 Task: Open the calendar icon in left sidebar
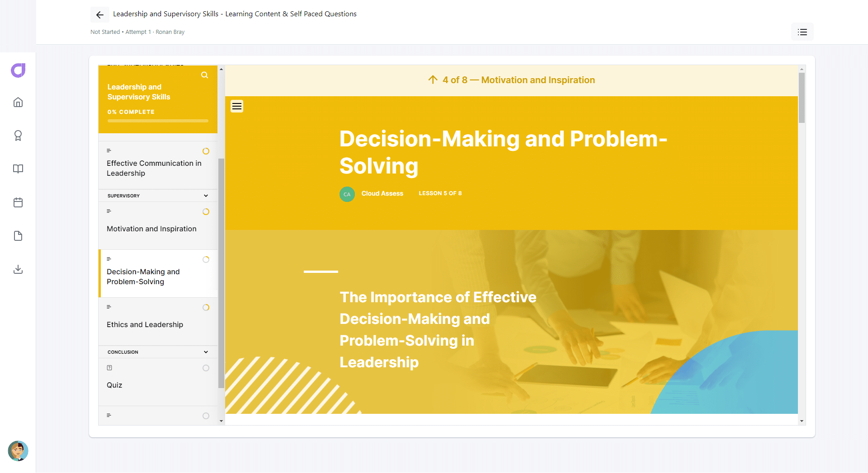pos(18,202)
